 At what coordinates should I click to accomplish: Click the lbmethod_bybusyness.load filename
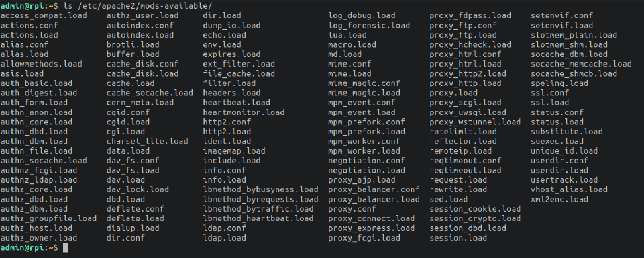[260, 189]
